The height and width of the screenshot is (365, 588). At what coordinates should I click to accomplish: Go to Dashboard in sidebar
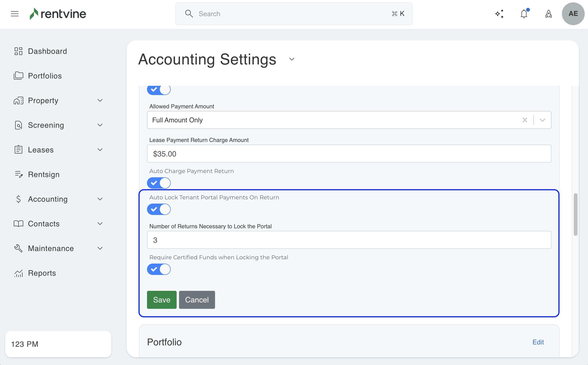click(47, 51)
